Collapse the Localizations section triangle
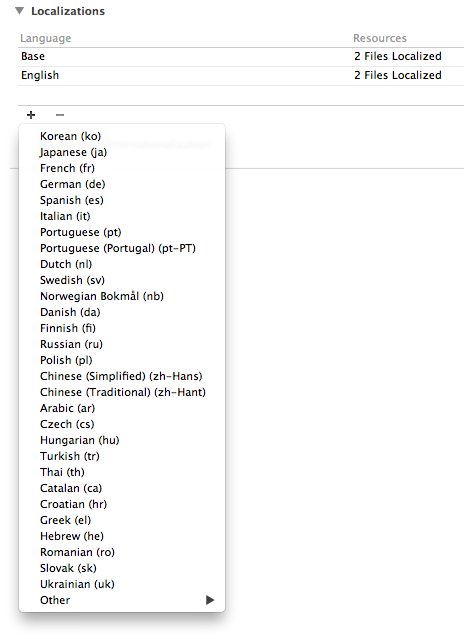Image resolution: width=464 pixels, height=639 pixels. [19, 11]
